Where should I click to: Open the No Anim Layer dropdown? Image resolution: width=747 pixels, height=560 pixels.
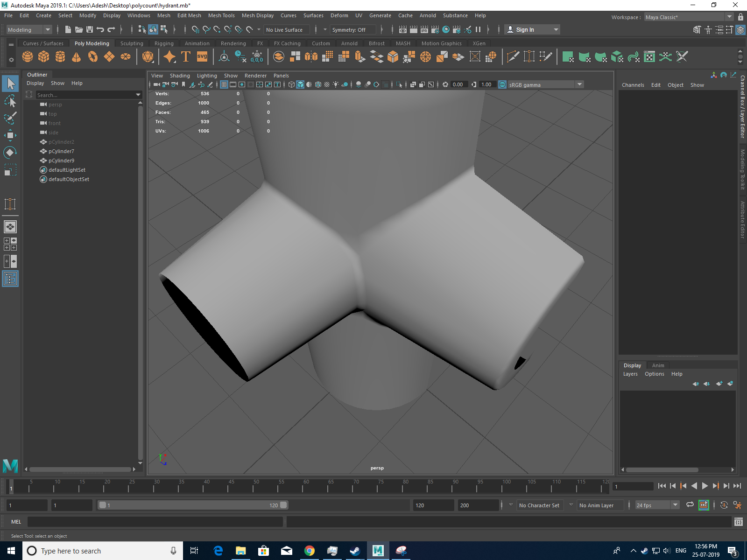(600, 505)
